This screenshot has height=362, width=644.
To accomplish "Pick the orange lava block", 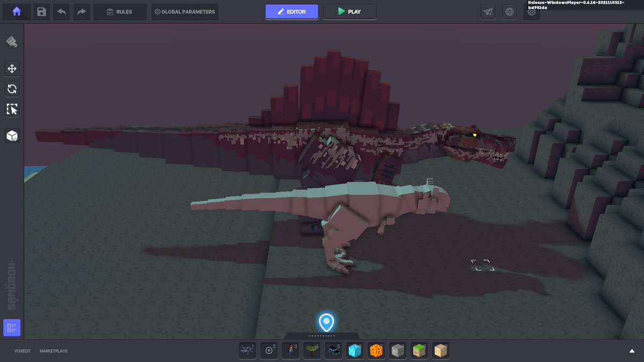I will [376, 351].
